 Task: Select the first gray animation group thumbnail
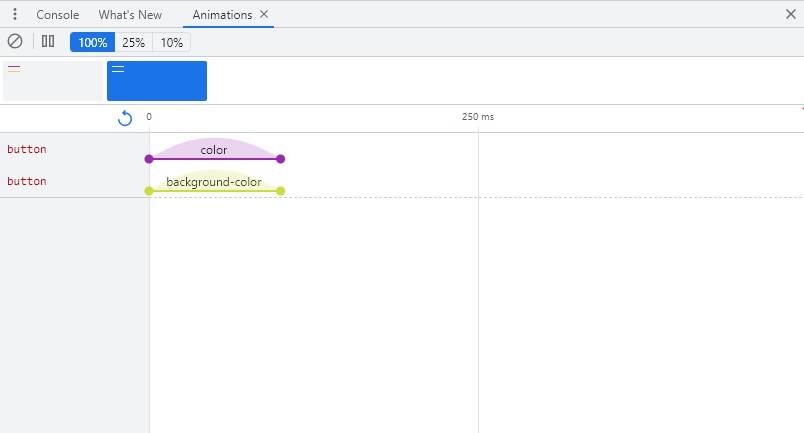pyautogui.click(x=53, y=81)
